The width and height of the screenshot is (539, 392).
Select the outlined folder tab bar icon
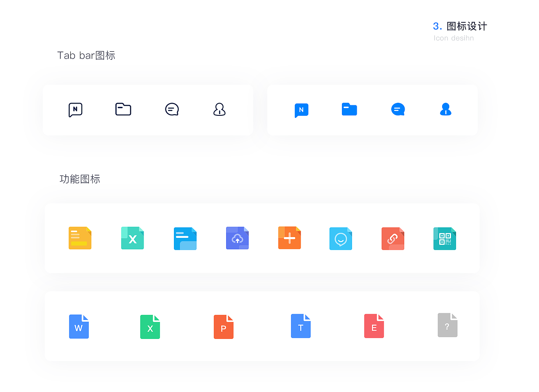[x=123, y=109]
